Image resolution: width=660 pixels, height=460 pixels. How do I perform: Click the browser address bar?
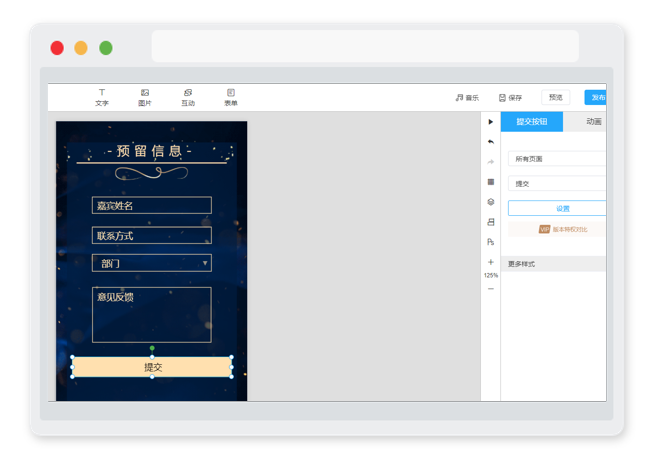click(x=365, y=46)
